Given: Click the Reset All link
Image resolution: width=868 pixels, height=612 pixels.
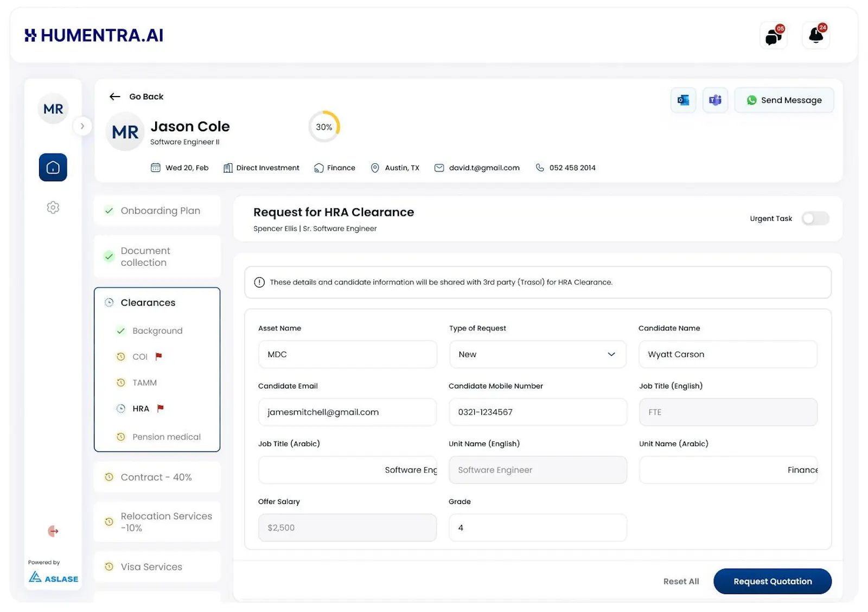Looking at the screenshot, I should point(681,581).
